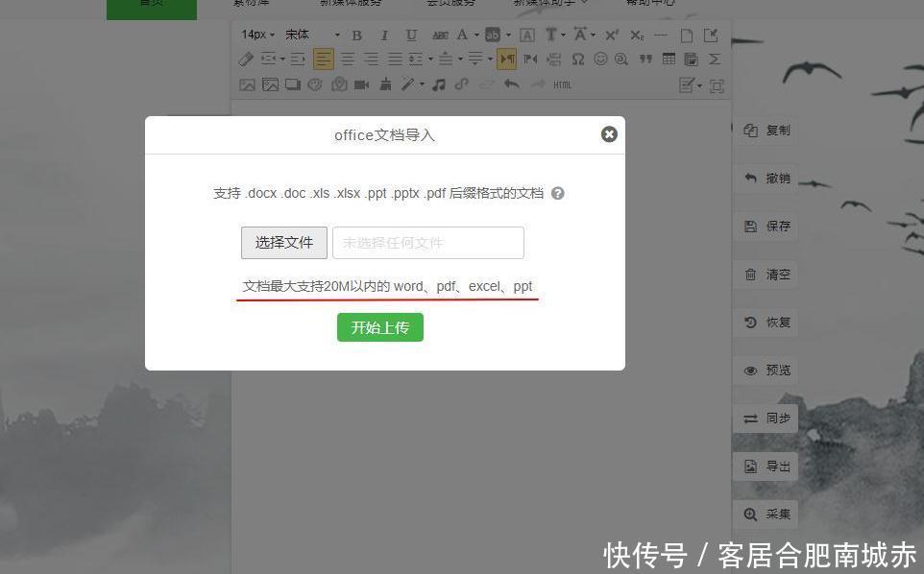Open the 宋体 font family dropdown
The image size is (924, 574).
[309, 35]
